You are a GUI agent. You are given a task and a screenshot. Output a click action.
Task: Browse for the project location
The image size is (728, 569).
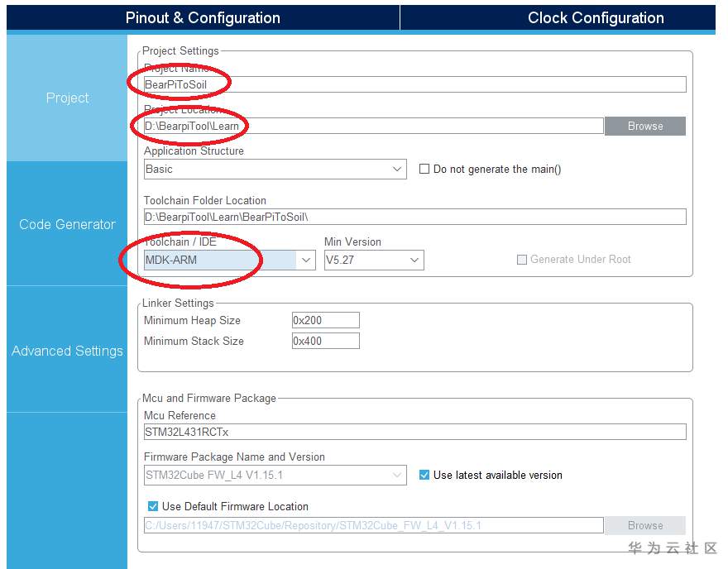645,126
